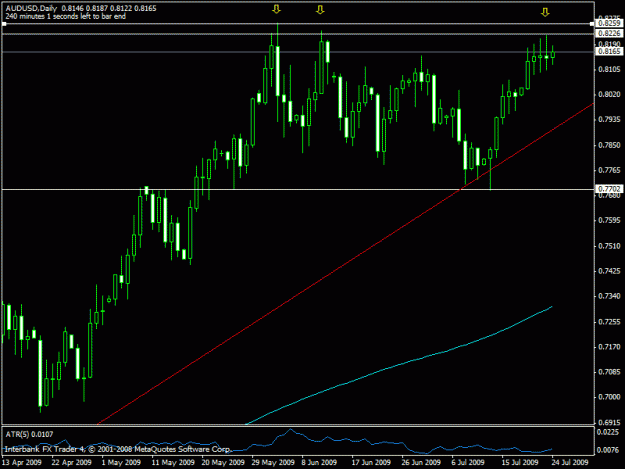Click the 0.7595 price axis value
625x469 pixels.
pos(609,220)
